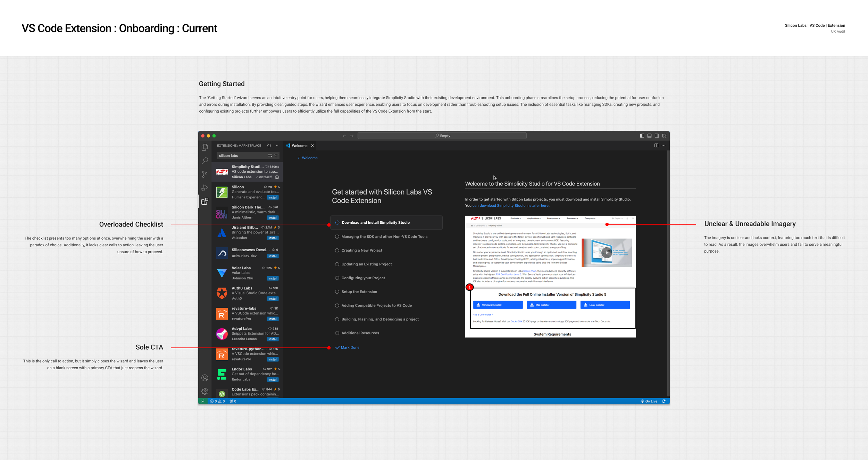Open Source Control view icon
The width and height of the screenshot is (868, 460).
pos(205,174)
